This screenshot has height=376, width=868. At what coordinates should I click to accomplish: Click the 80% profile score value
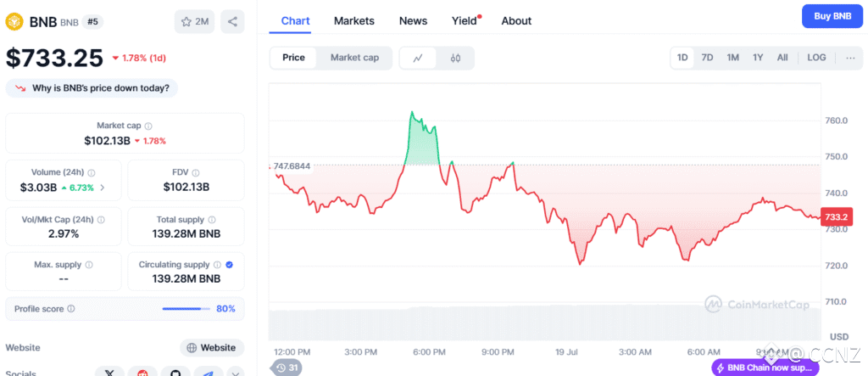click(x=225, y=309)
